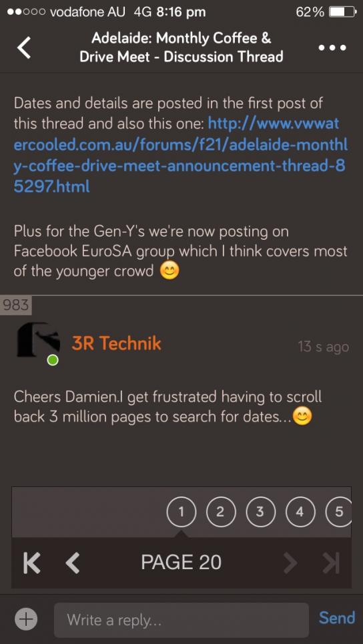The image size is (363, 644).
Task: Select page 1 circle
Action: [x=181, y=511]
